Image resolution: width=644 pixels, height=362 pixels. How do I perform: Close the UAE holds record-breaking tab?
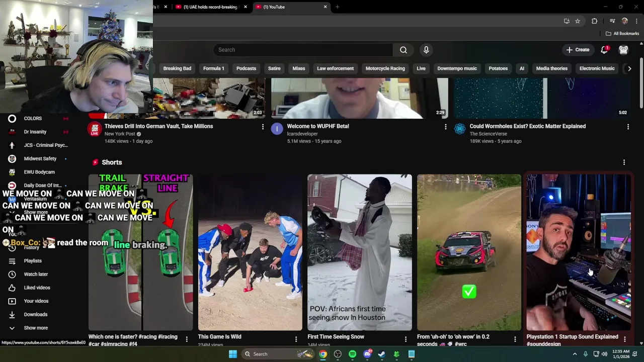(246, 7)
